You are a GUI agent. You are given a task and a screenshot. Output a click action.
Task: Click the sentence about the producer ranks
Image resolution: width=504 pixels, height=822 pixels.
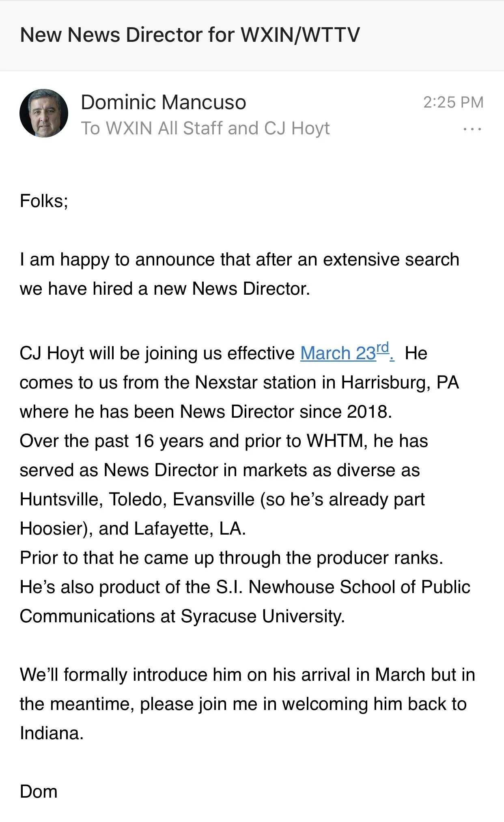coord(231,558)
